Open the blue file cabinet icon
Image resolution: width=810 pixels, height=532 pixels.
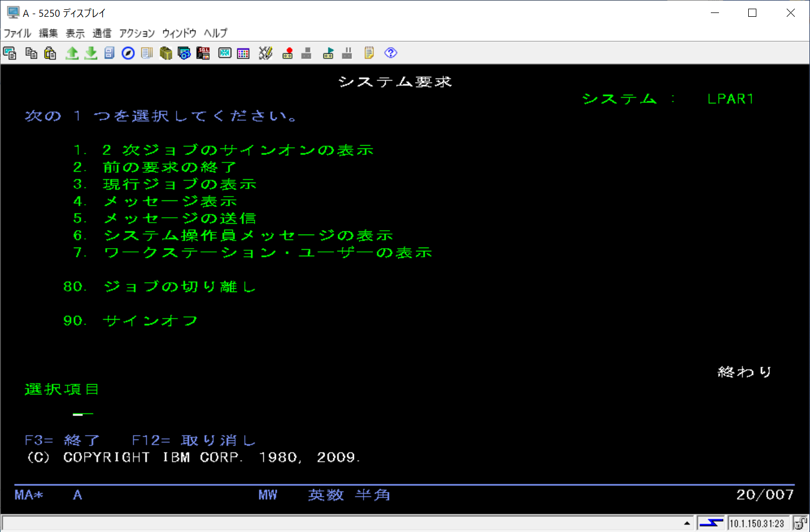pyautogui.click(x=109, y=53)
